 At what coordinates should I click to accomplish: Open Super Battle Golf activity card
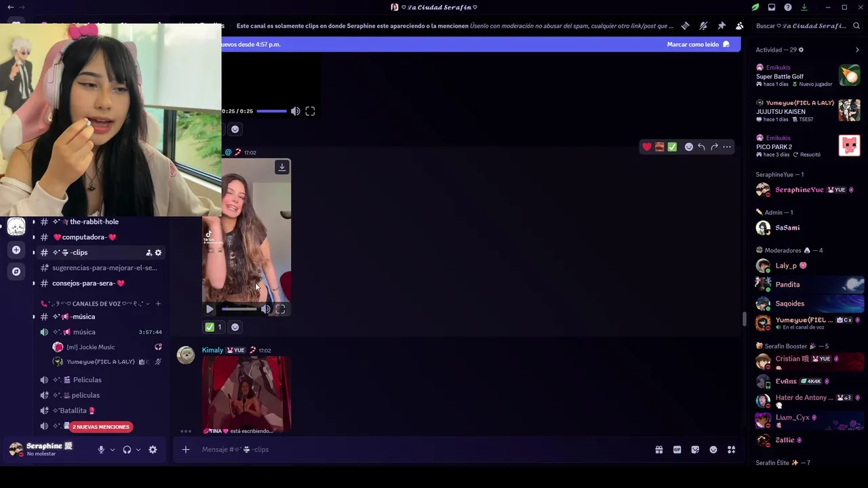coord(808,75)
